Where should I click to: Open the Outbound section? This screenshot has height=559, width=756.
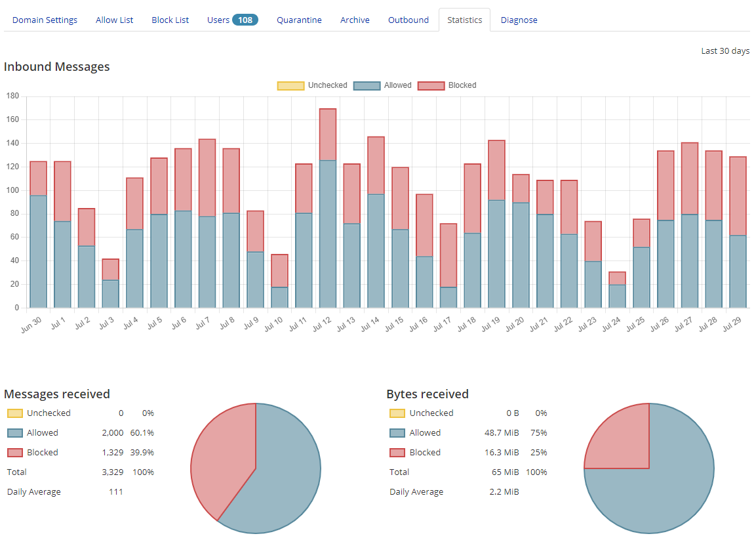tap(408, 20)
